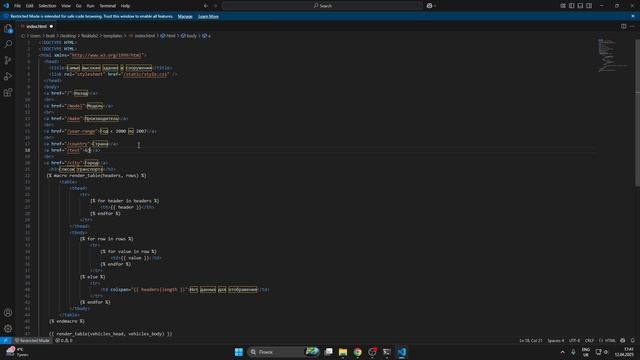Change encoding via UTF-8
The image size is (640, 360).
tap(574, 340)
